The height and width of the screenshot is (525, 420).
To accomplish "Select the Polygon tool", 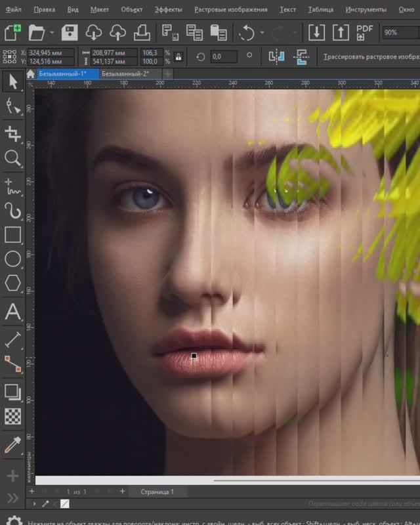I will coord(12,283).
